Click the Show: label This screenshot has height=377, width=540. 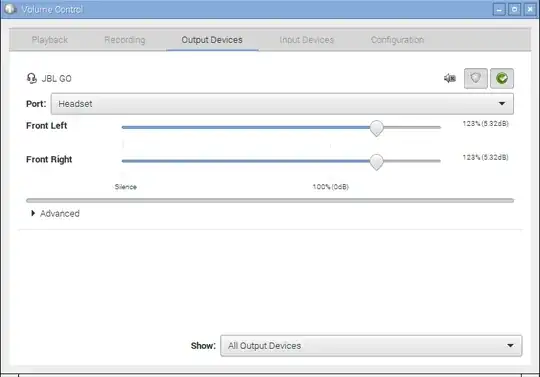[x=203, y=346]
